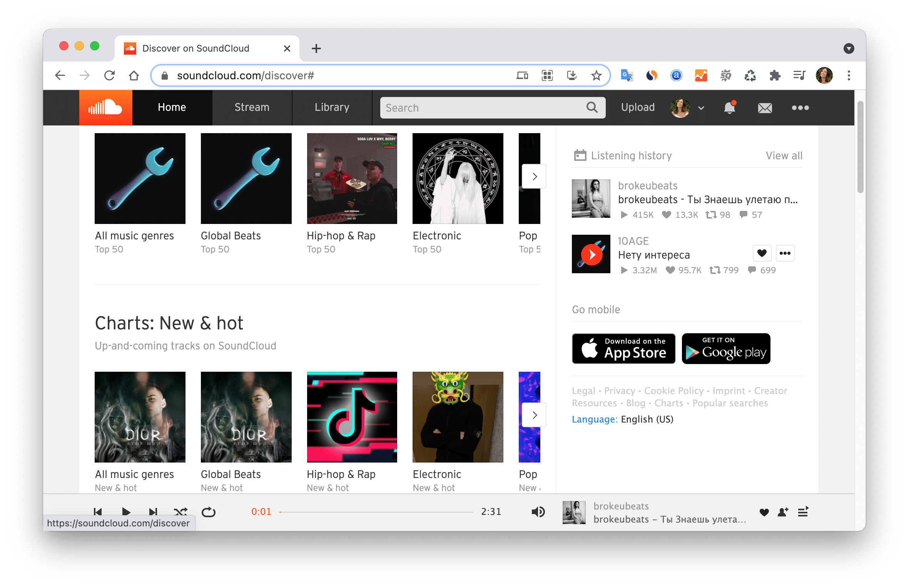Screen dimensions: 909x588
Task: Click the upload icon button
Action: click(637, 107)
